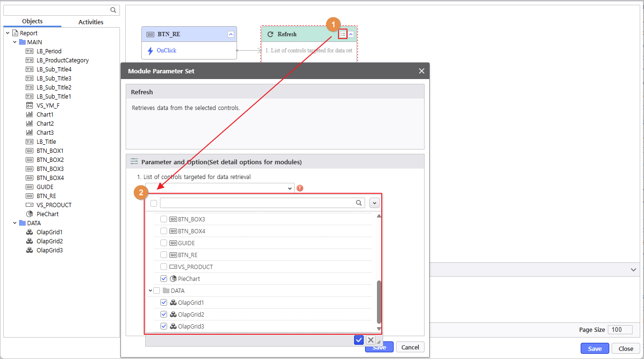Collapse the MAIN folder in Objects tree
The height and width of the screenshot is (359, 644).
15,42
